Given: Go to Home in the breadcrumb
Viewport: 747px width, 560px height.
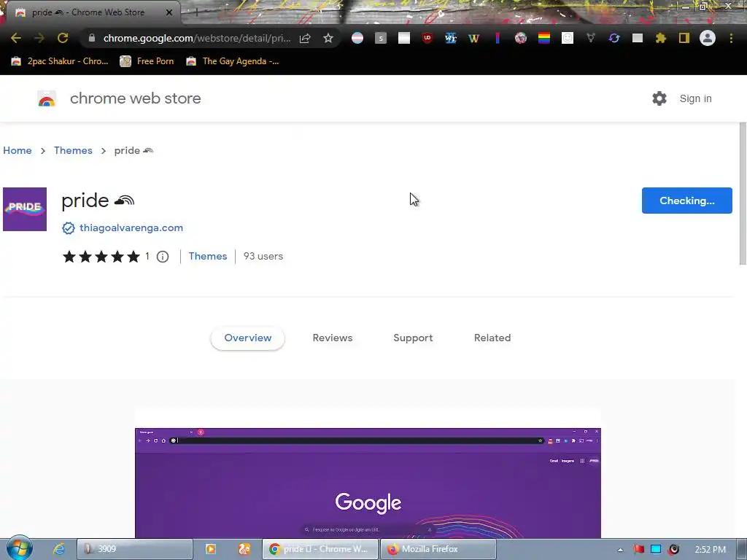Looking at the screenshot, I should (x=18, y=150).
